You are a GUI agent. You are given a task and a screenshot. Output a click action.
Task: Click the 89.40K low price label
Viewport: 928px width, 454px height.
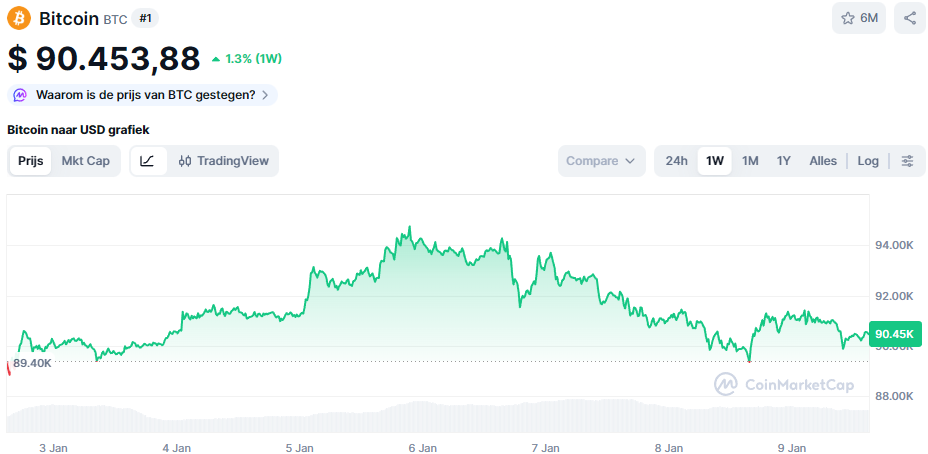click(32, 363)
